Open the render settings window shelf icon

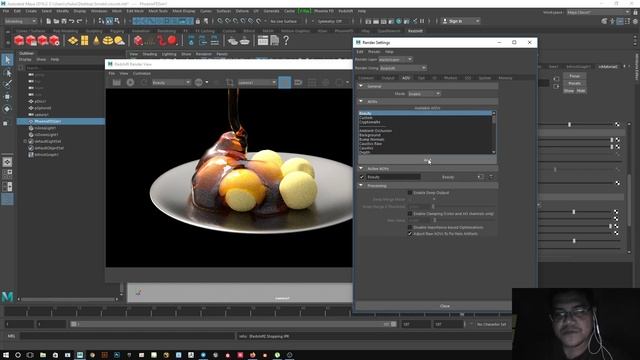coord(263,40)
